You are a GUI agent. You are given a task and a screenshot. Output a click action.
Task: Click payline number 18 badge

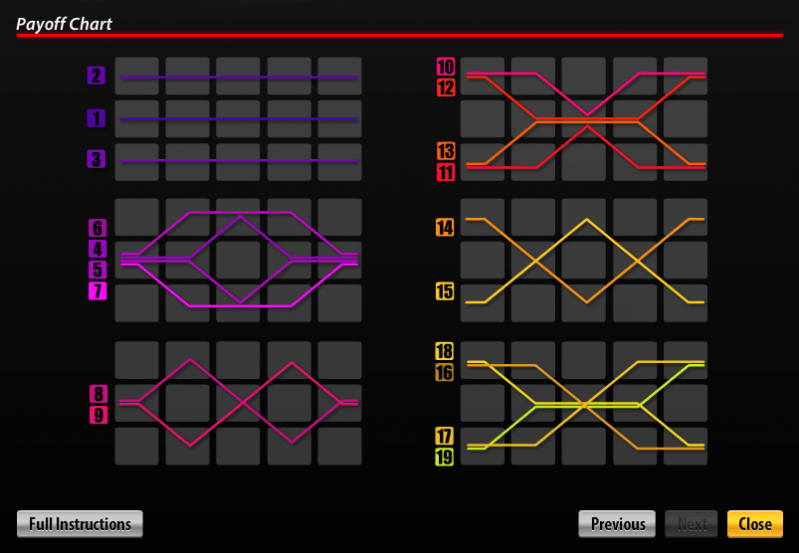(x=445, y=352)
